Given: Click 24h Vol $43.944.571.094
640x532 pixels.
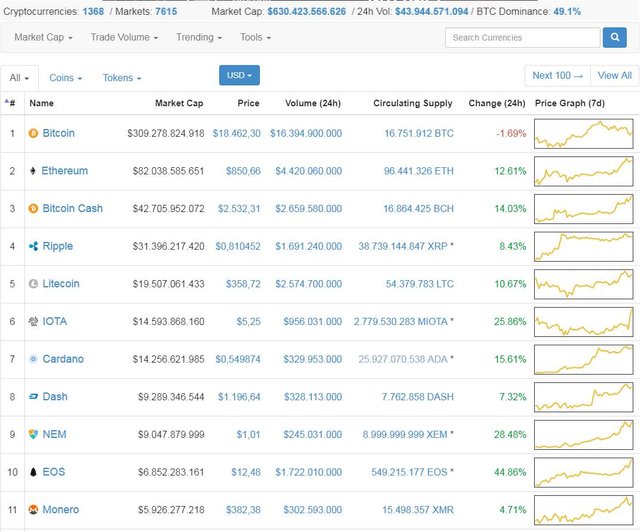Looking at the screenshot, I should (431, 11).
